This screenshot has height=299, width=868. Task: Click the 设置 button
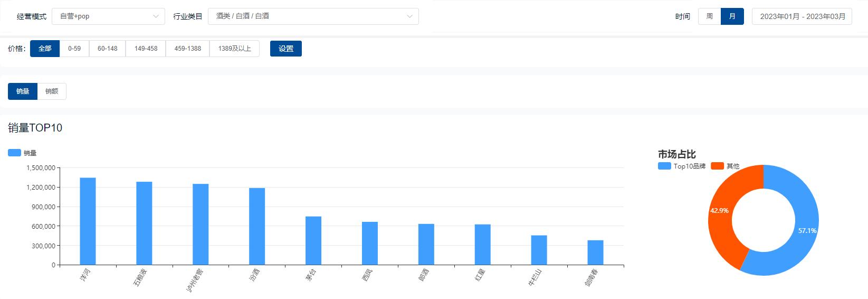(x=285, y=49)
